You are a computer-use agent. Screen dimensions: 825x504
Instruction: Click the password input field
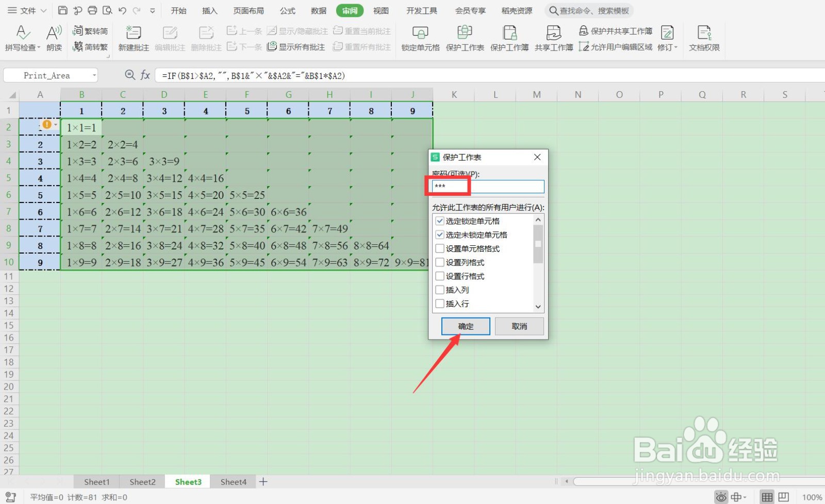488,187
